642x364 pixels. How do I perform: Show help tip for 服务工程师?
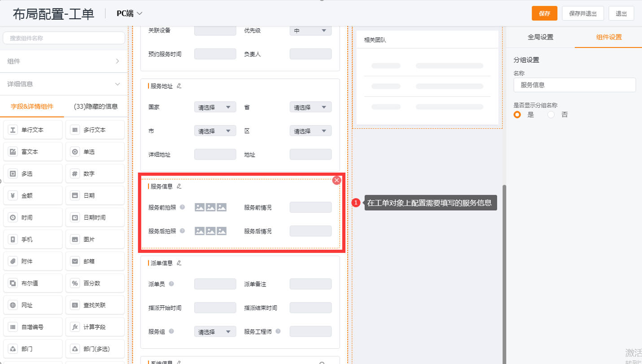click(x=278, y=332)
